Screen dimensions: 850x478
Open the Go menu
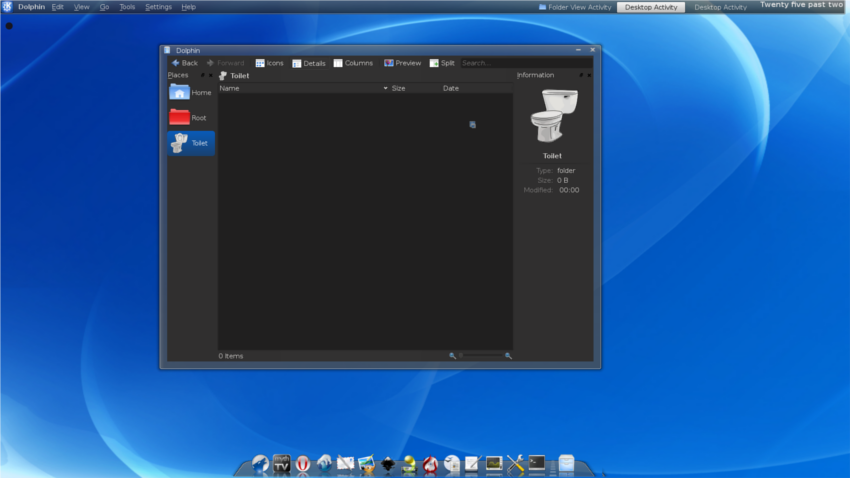click(104, 7)
